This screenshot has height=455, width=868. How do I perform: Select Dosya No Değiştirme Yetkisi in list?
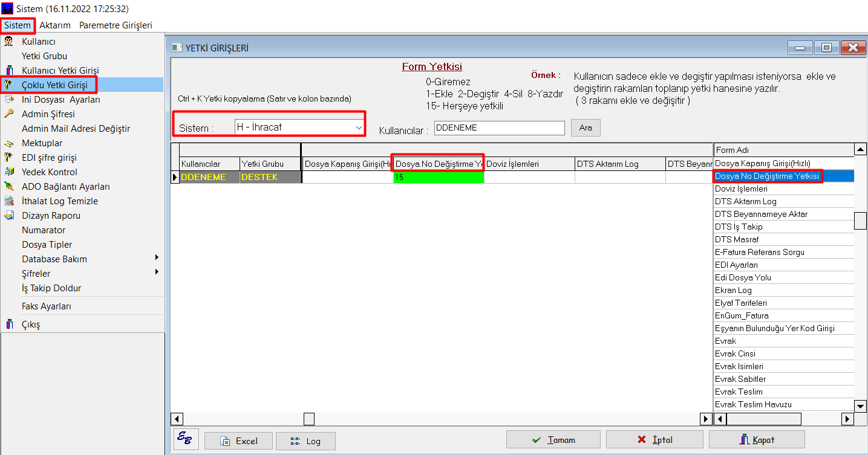coord(784,176)
